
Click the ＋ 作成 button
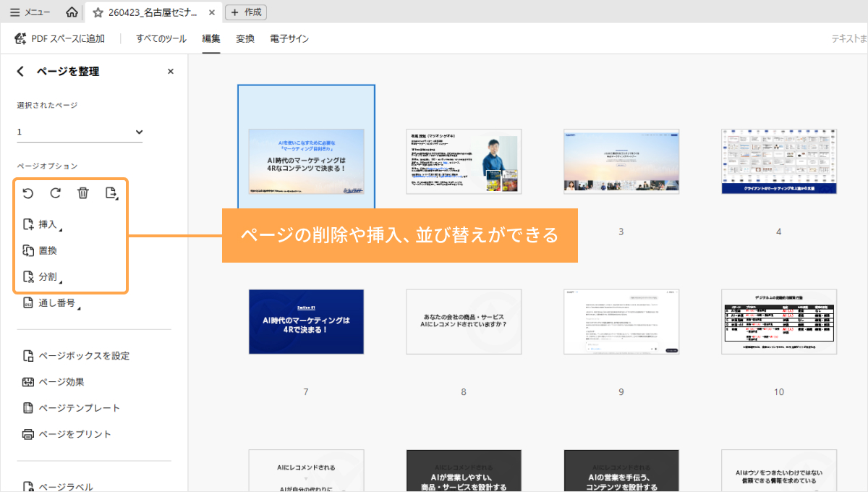click(246, 12)
